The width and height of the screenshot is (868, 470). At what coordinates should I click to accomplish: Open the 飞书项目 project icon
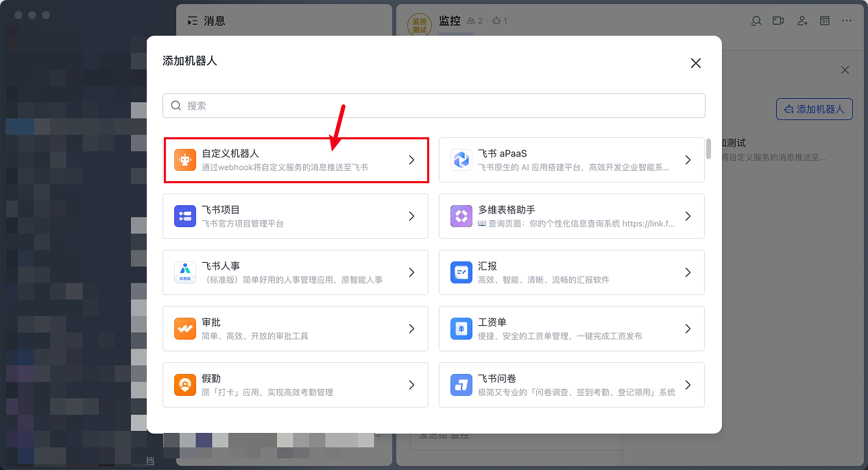184,216
